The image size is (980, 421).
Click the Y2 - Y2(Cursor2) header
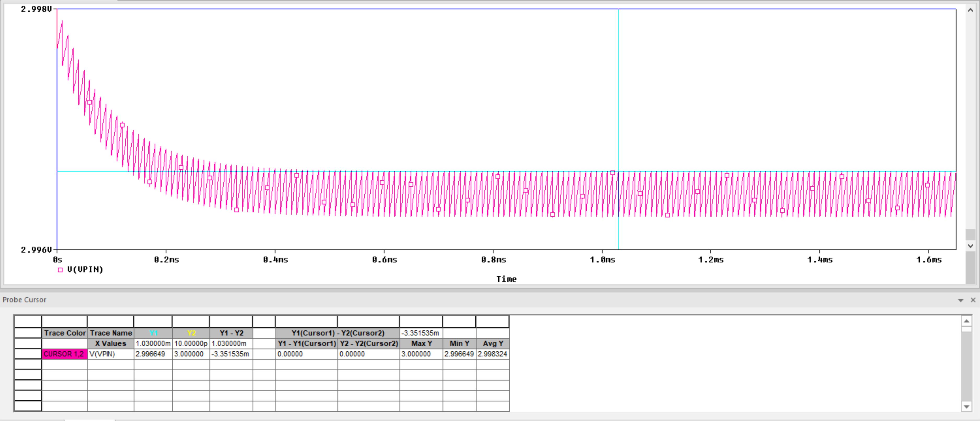369,343
